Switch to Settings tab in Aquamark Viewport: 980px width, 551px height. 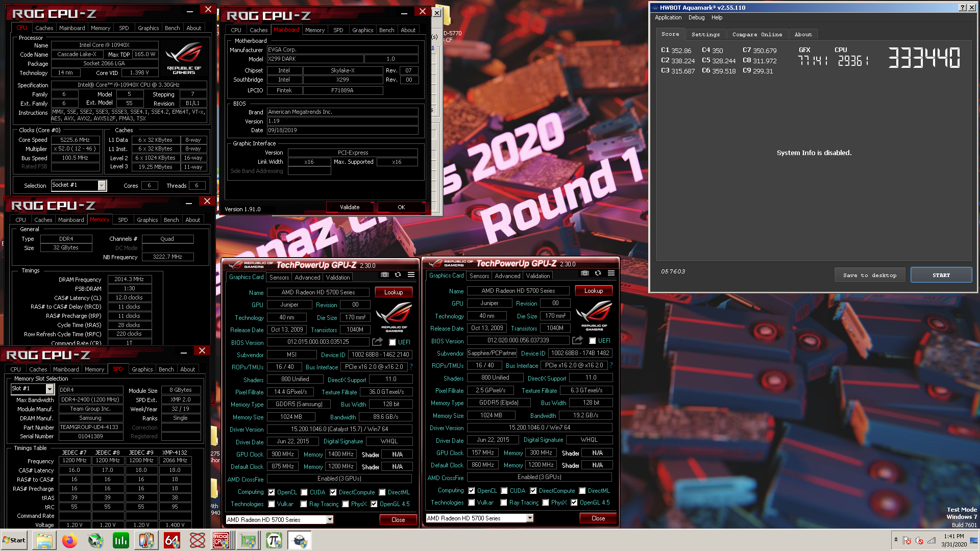(x=705, y=34)
